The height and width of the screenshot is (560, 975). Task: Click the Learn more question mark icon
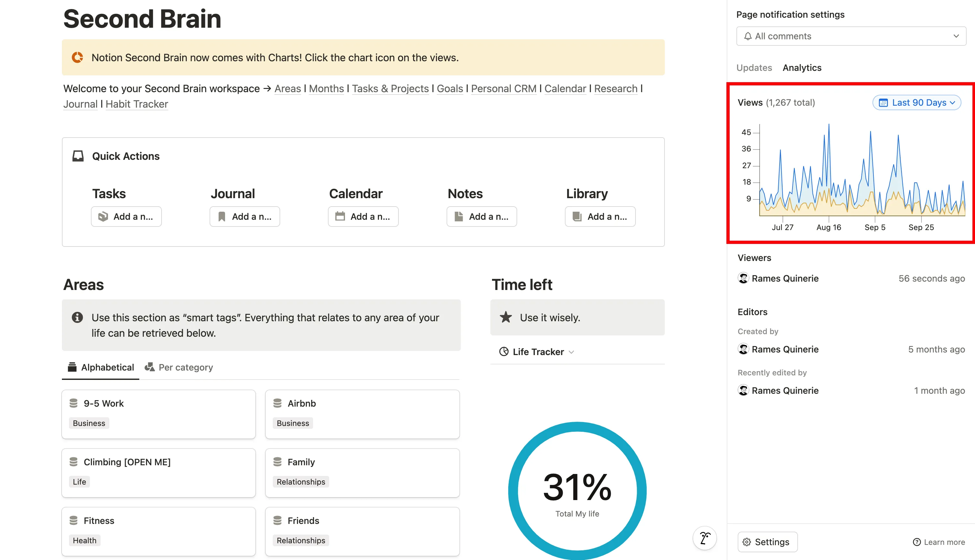pyautogui.click(x=917, y=542)
